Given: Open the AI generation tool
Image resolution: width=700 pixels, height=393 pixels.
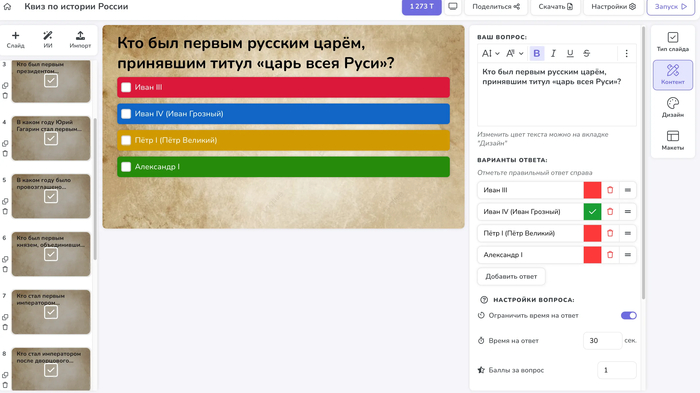Looking at the screenshot, I should [48, 39].
